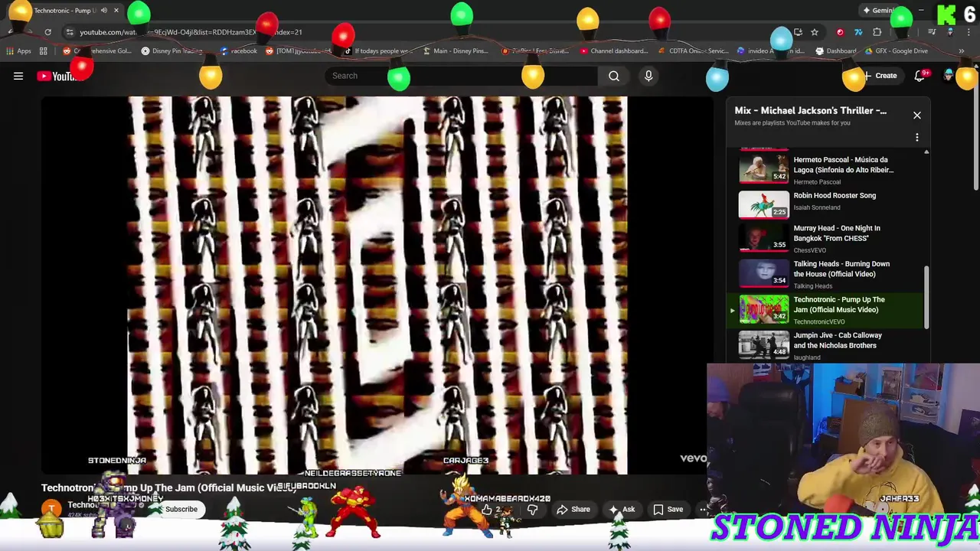
Task: Click the Mix - Michael Jackson's Thriller title
Action: 810,111
